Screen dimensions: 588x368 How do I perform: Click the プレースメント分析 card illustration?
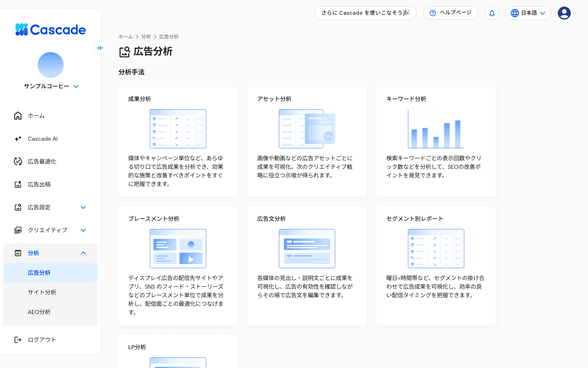(x=178, y=249)
